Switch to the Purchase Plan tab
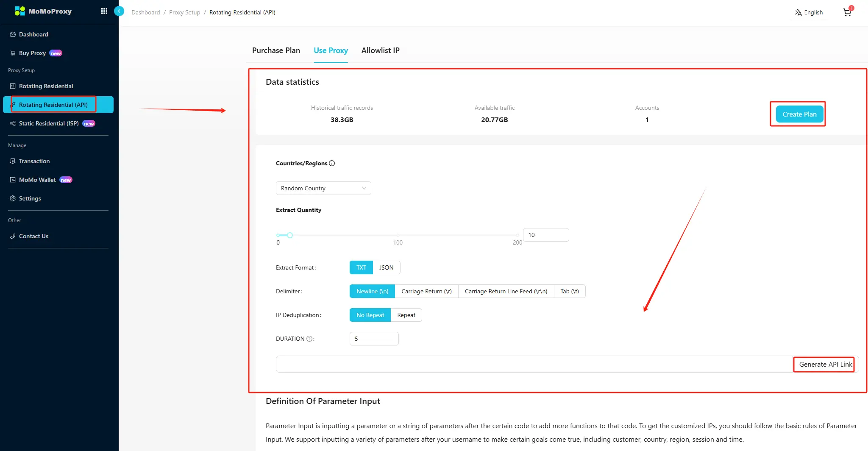 click(276, 50)
